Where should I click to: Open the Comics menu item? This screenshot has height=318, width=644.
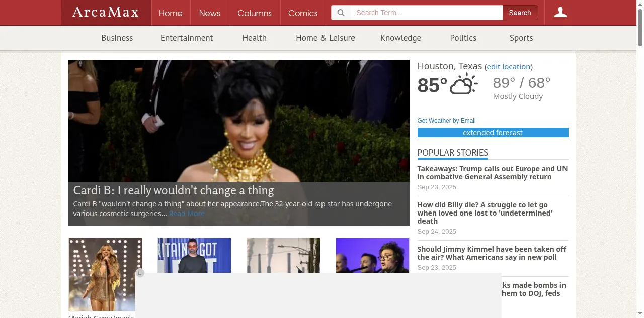[x=303, y=13]
